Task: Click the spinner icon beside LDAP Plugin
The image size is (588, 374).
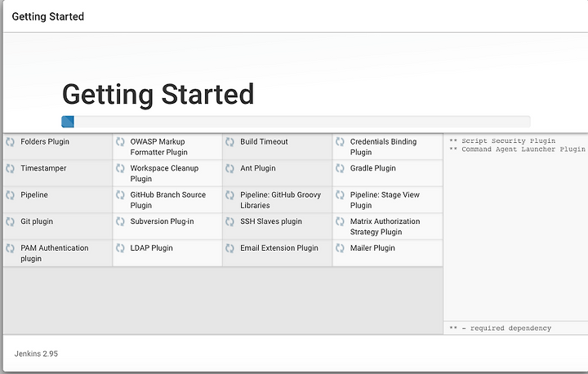Action: [x=120, y=248]
